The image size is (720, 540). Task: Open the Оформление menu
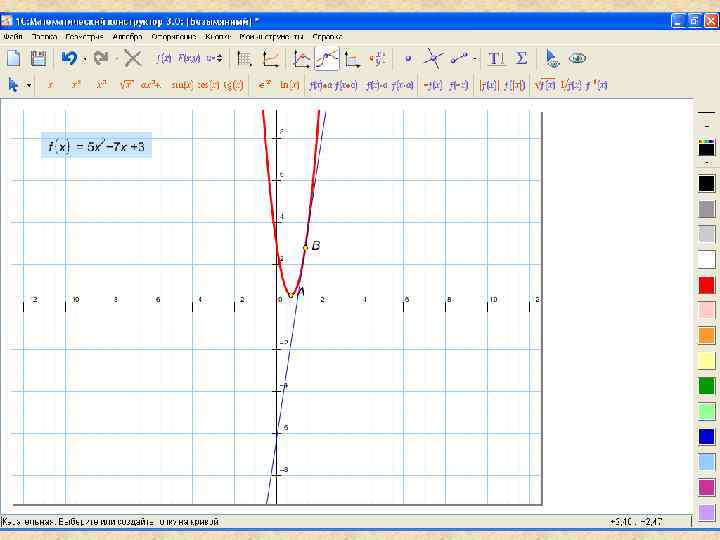tap(174, 36)
